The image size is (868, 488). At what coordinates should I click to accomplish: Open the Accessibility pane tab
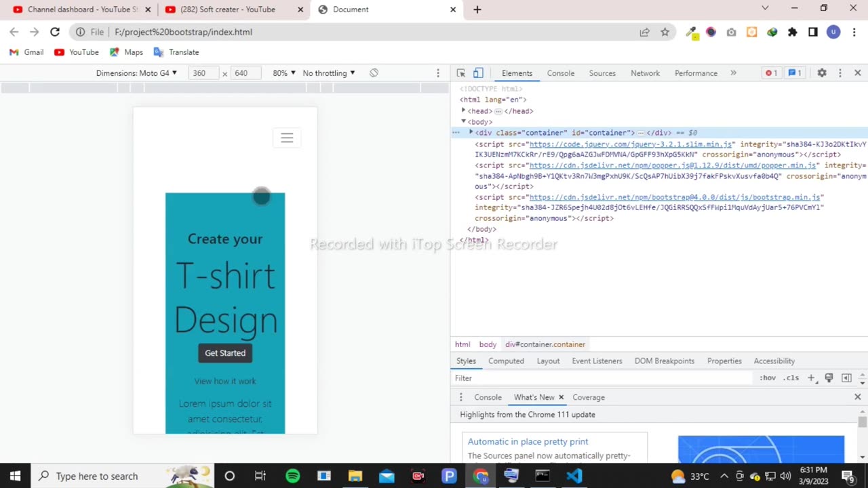[774, 361]
